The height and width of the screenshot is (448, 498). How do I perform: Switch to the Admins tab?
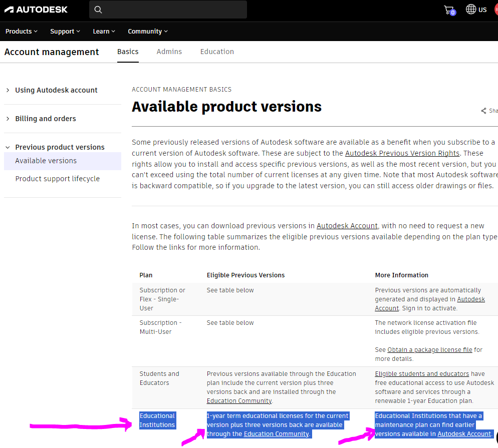pos(169,51)
